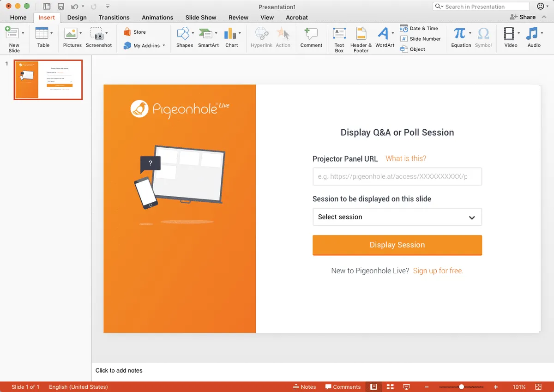Click Sign up for free link
Screen dimensions: 554x392
438,271
